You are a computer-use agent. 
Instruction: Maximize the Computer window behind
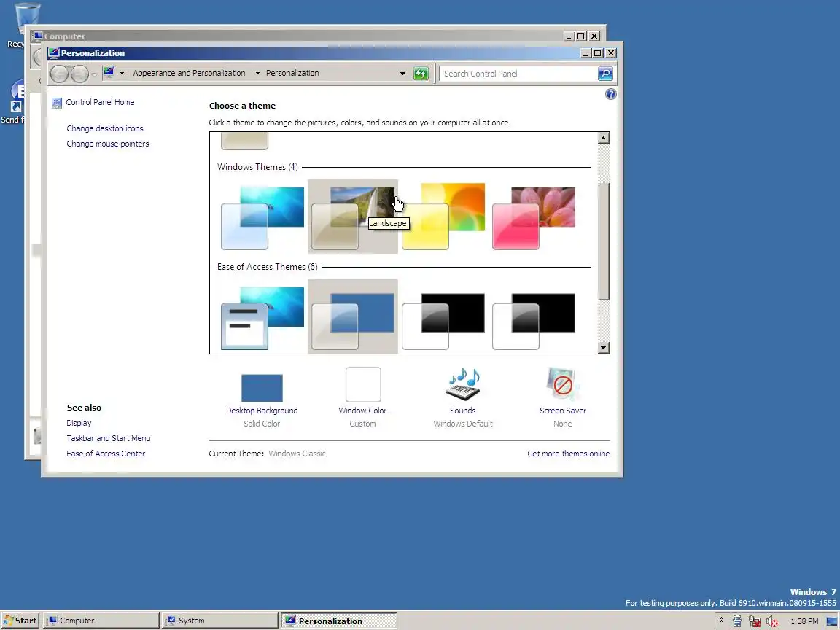click(x=581, y=36)
